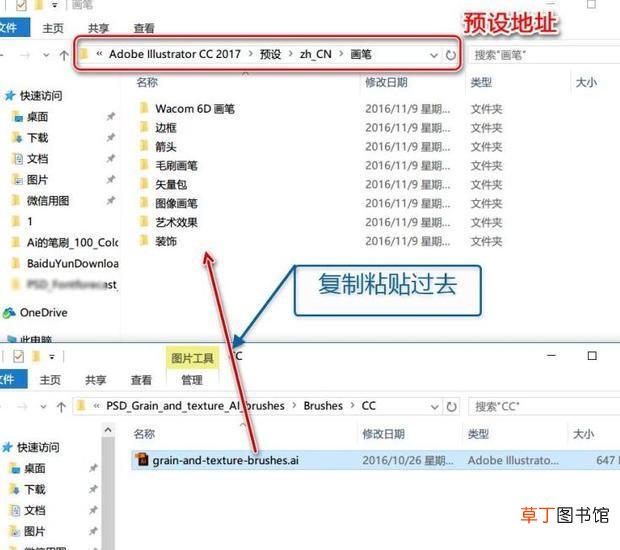Go up one folder from CC
The width and height of the screenshot is (620, 550).
point(61,406)
